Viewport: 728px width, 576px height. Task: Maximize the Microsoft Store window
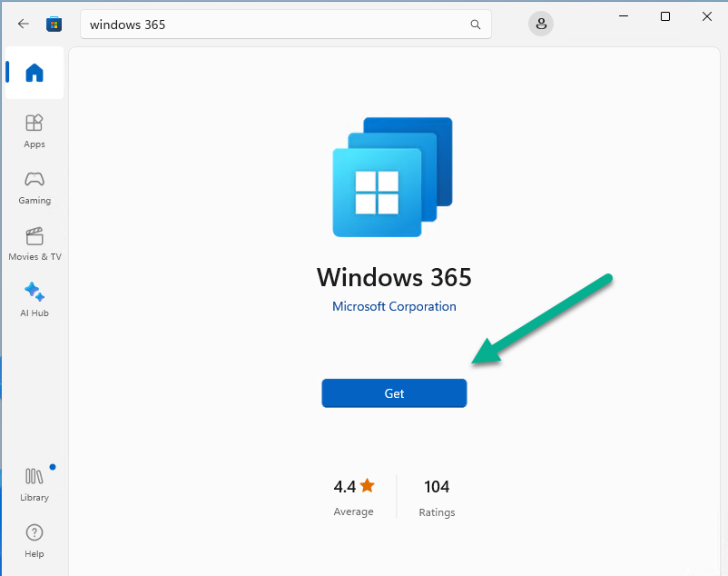click(665, 16)
